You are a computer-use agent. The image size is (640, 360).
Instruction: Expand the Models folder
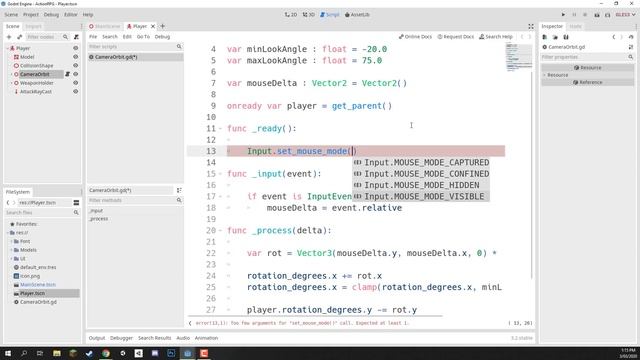pos(12,250)
